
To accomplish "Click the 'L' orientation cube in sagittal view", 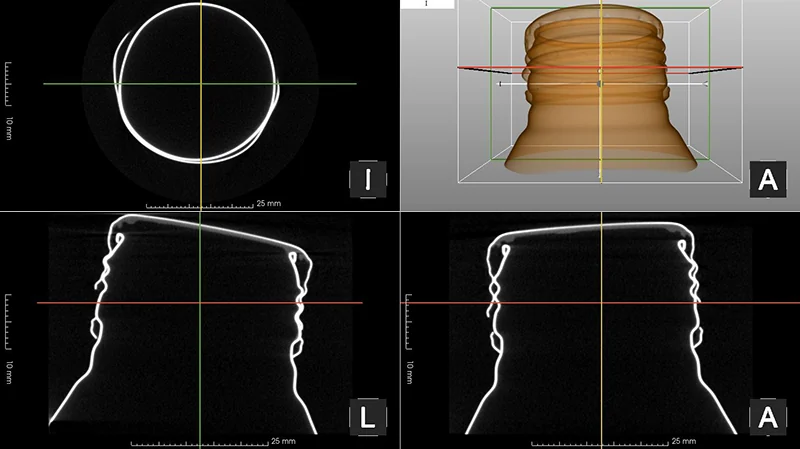I will point(368,417).
